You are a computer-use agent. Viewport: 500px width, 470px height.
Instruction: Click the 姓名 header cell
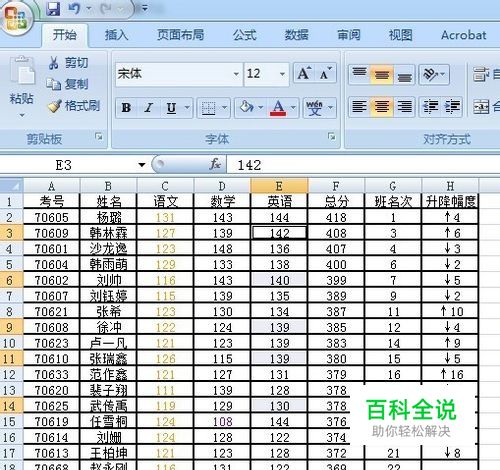coord(108,201)
